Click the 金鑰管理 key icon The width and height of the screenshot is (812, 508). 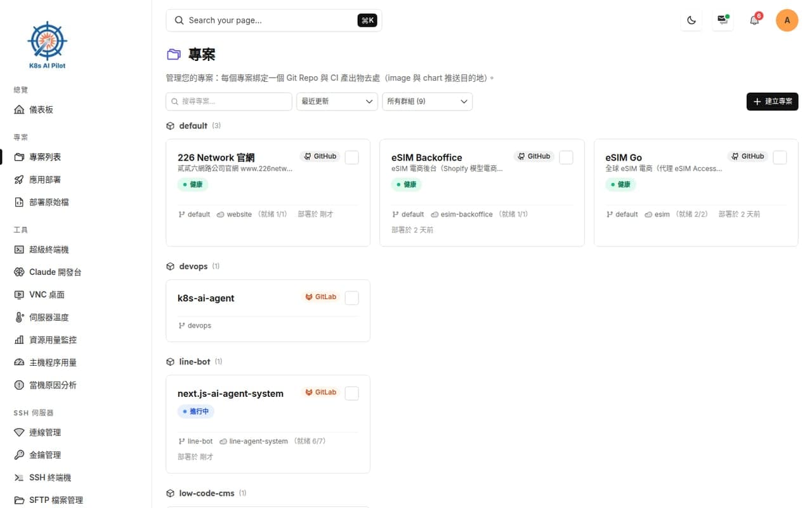19,455
